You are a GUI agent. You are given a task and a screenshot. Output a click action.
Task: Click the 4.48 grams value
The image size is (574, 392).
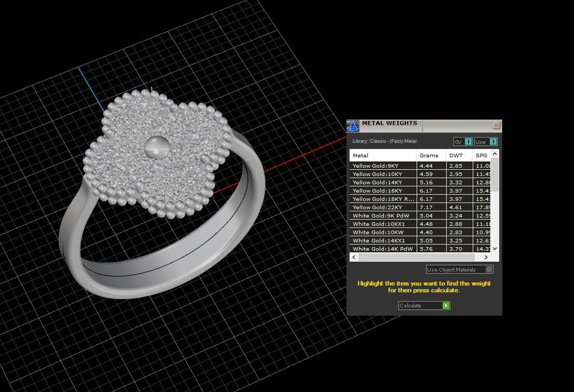426,224
